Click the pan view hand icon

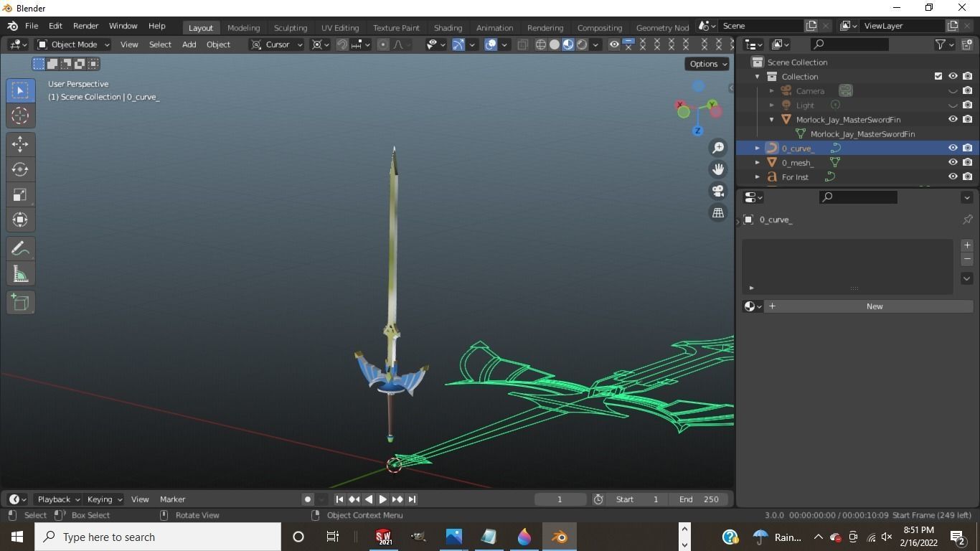point(718,169)
